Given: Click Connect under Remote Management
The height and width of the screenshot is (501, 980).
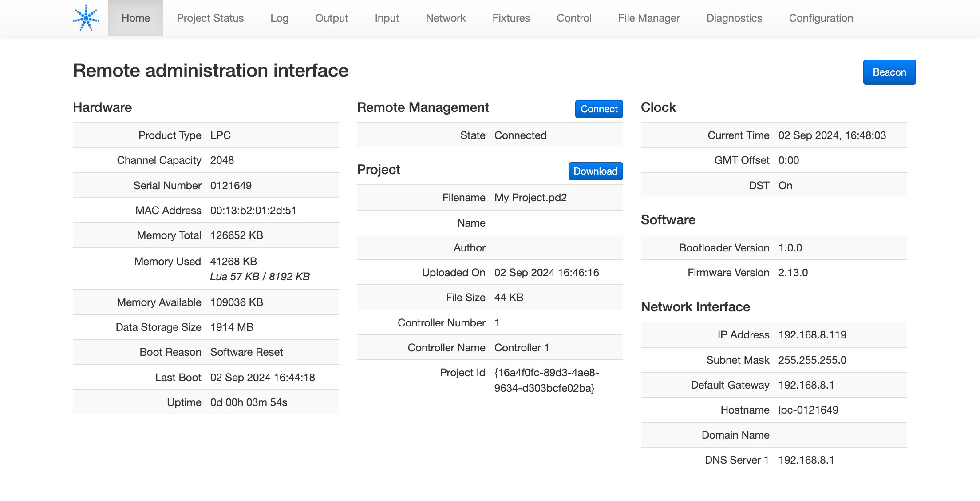Looking at the screenshot, I should pos(598,109).
